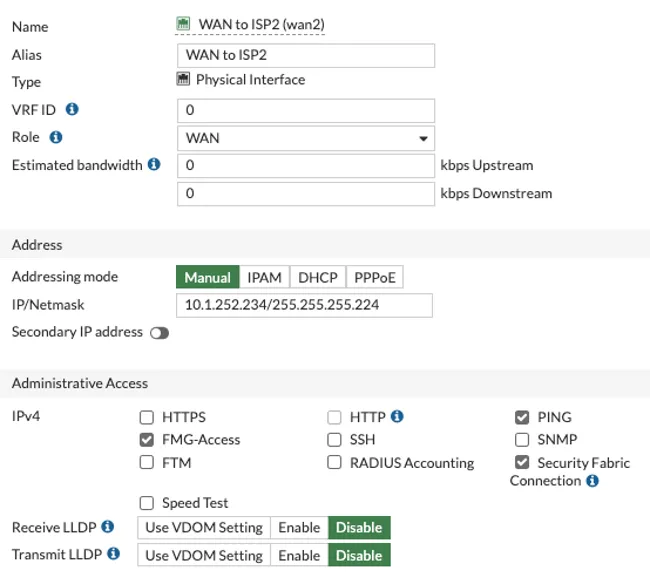Click the 'Addressing mode' label
Viewport: 650px width, 584px height.
65,276
